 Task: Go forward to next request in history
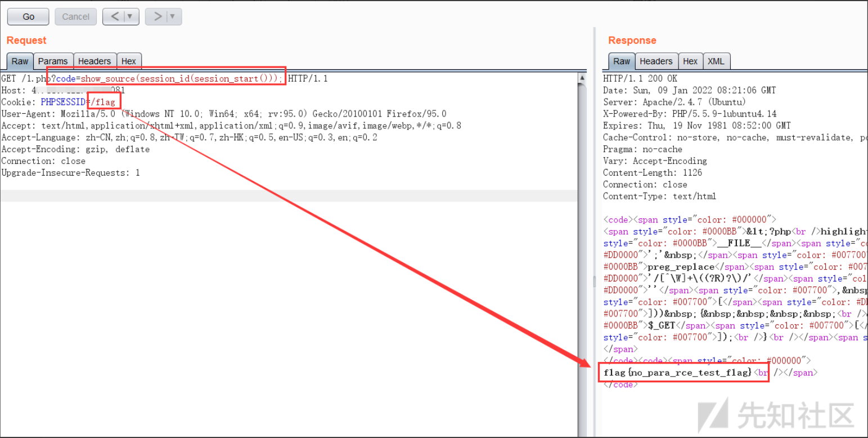tap(158, 17)
